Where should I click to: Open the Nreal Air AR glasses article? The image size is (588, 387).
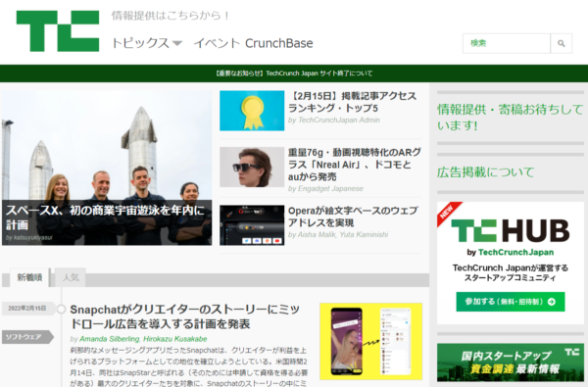tap(355, 165)
